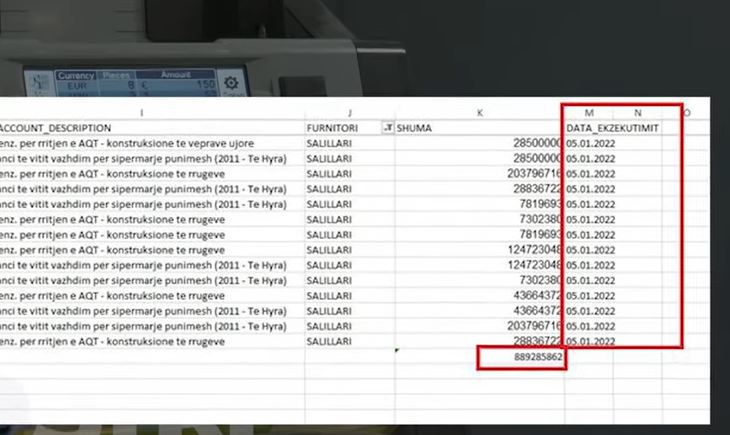Screen dimensions: 730x435
Task: Select column M header
Action: 590,113
